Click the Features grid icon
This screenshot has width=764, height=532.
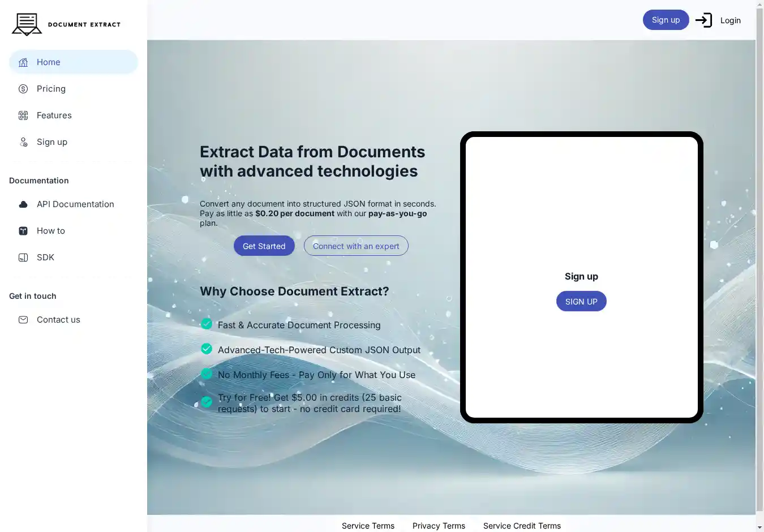point(23,115)
